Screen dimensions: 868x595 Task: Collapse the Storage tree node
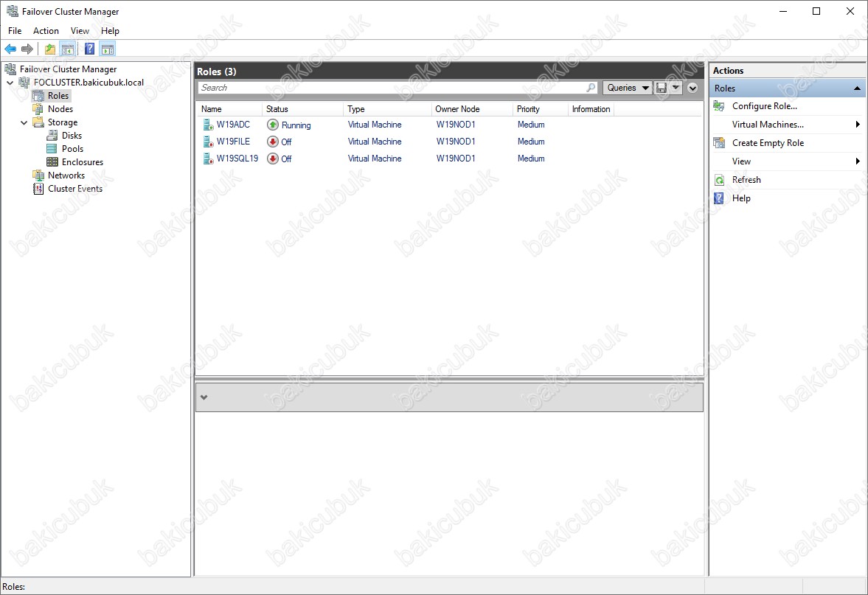tap(24, 122)
